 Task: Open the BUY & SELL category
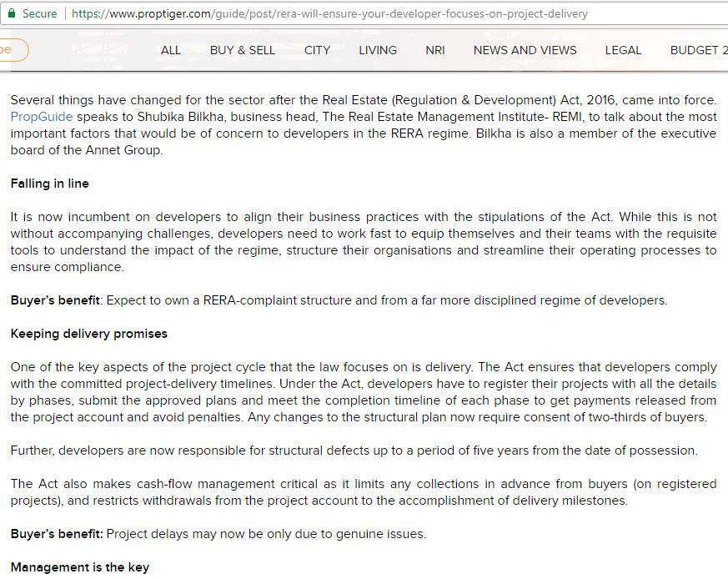243,50
